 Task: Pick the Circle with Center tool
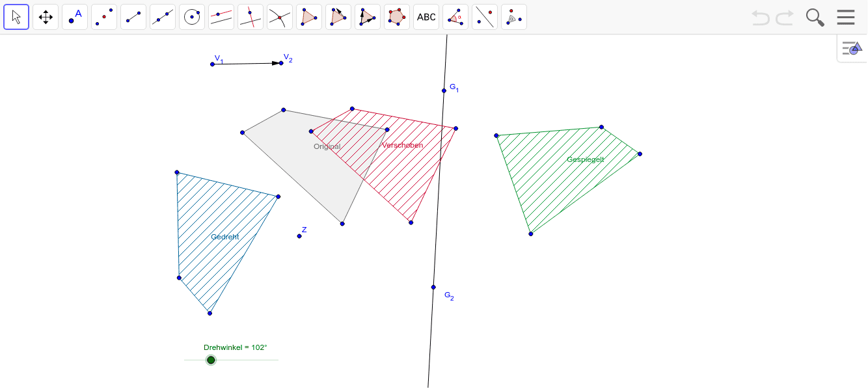192,17
